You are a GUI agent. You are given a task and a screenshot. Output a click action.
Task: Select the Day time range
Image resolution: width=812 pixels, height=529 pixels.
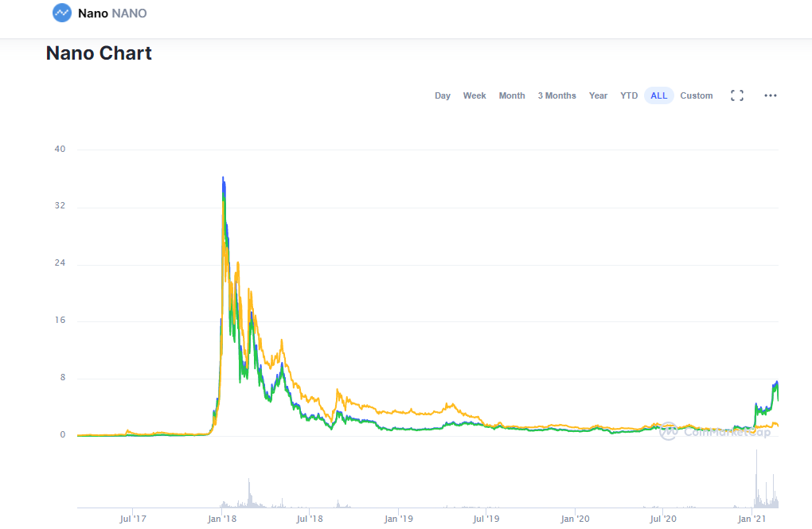pyautogui.click(x=443, y=95)
